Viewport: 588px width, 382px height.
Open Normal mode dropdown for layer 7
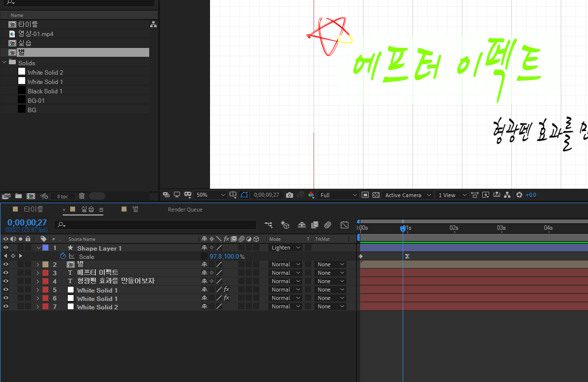coord(285,306)
